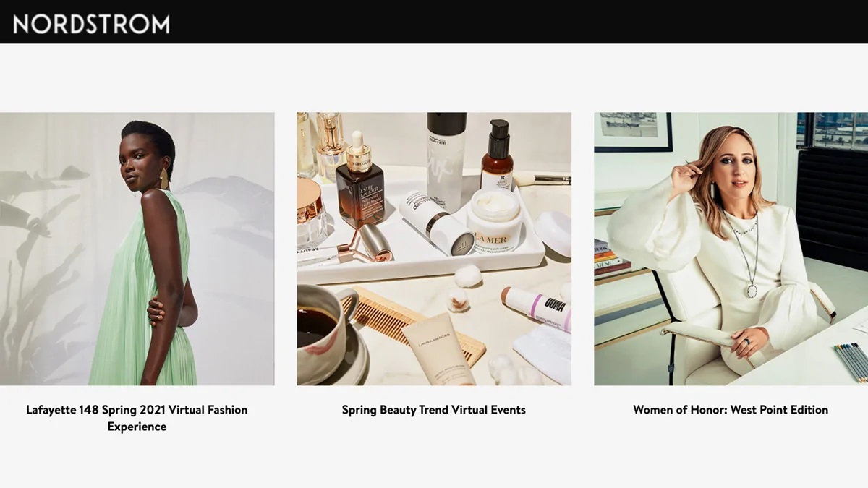Open Women of Honor: West Point Edition link

click(x=731, y=410)
